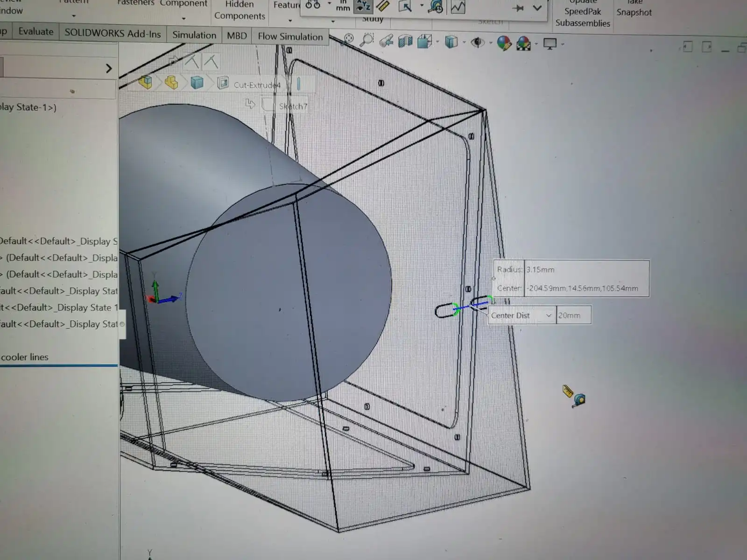Toggle Hide/Show Items eye icon
The height and width of the screenshot is (560, 747).
click(477, 42)
